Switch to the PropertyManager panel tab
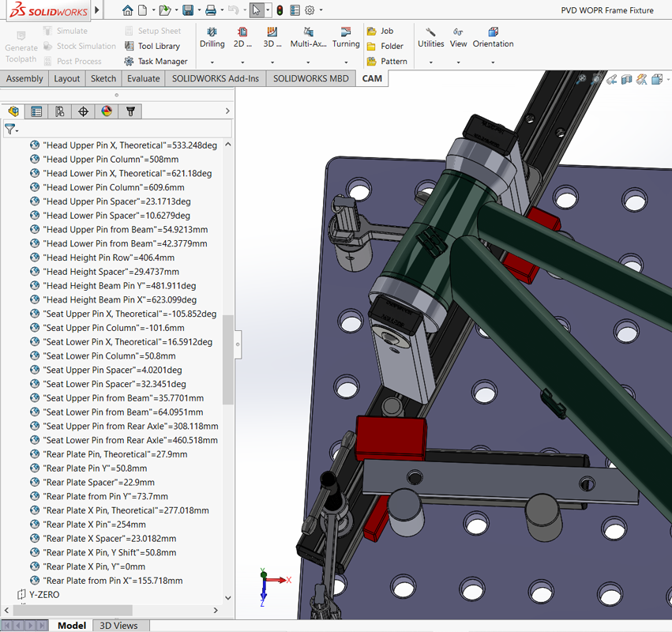 (36, 111)
